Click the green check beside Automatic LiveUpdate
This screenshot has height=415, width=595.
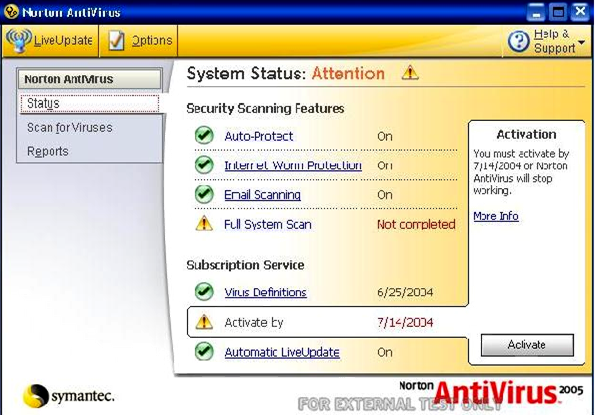point(204,351)
